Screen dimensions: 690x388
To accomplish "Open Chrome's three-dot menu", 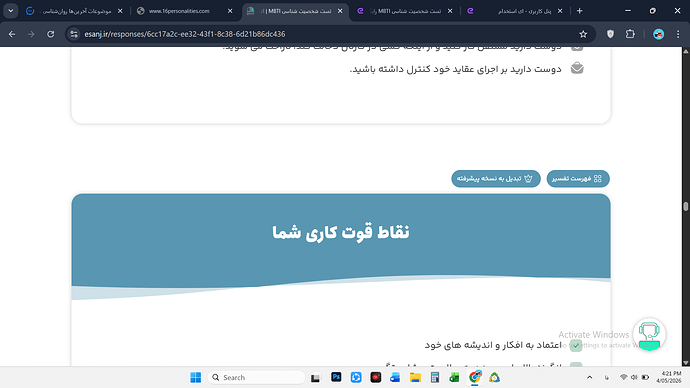I will [x=678, y=34].
